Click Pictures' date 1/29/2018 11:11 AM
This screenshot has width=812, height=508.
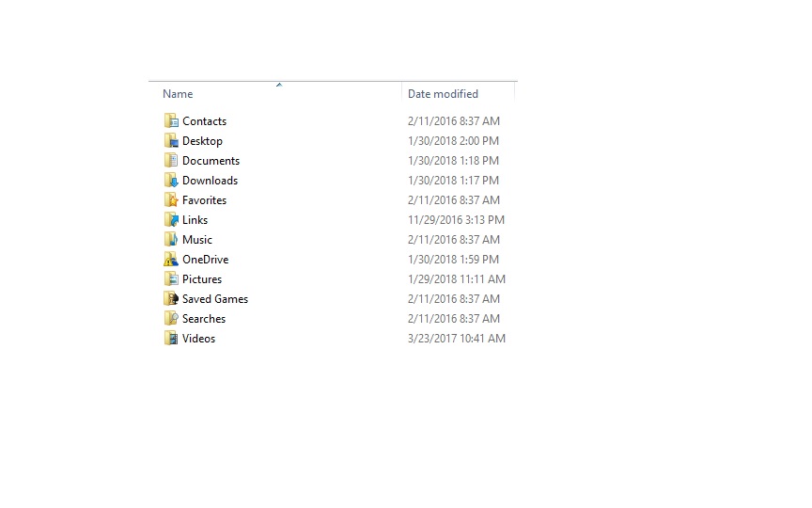click(x=457, y=278)
